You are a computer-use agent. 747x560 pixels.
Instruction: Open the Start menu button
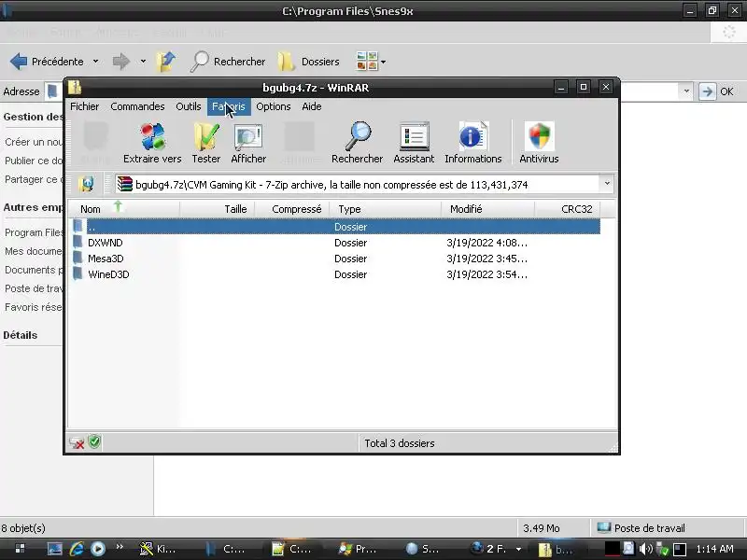coord(21,549)
